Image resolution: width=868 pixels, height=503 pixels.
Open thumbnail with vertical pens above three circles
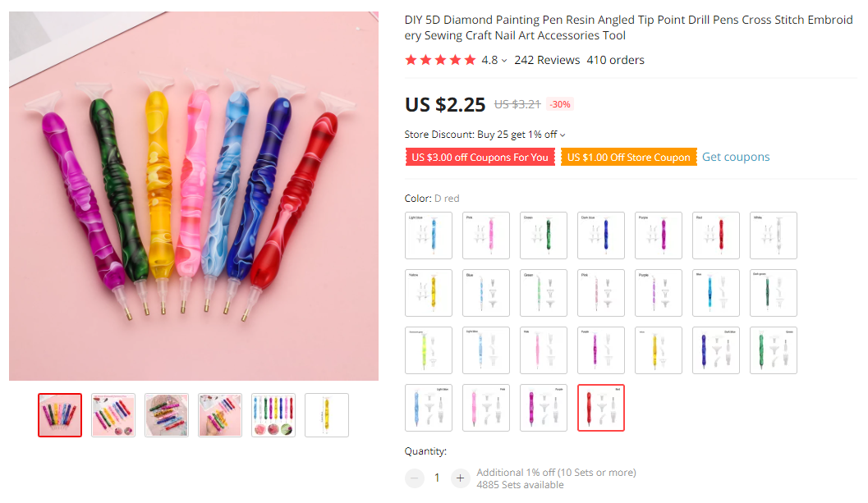coord(273,415)
